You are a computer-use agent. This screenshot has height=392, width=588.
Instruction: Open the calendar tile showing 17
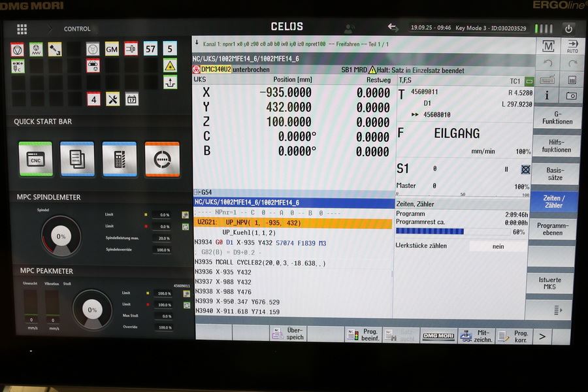(x=131, y=99)
